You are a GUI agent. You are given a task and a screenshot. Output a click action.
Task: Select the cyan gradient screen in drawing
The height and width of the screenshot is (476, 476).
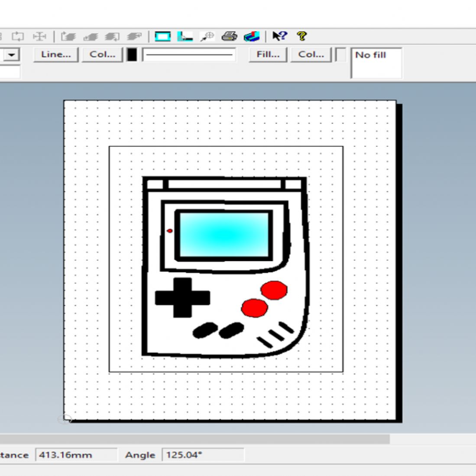coord(224,235)
